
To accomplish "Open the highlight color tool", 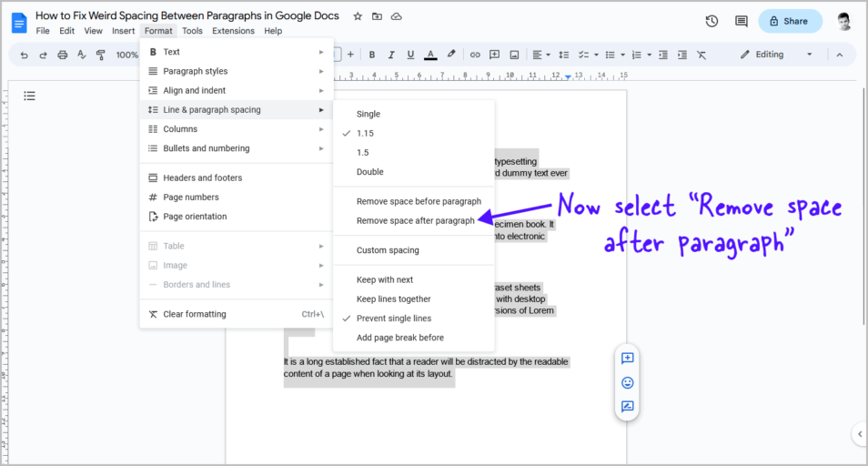I will [451, 55].
